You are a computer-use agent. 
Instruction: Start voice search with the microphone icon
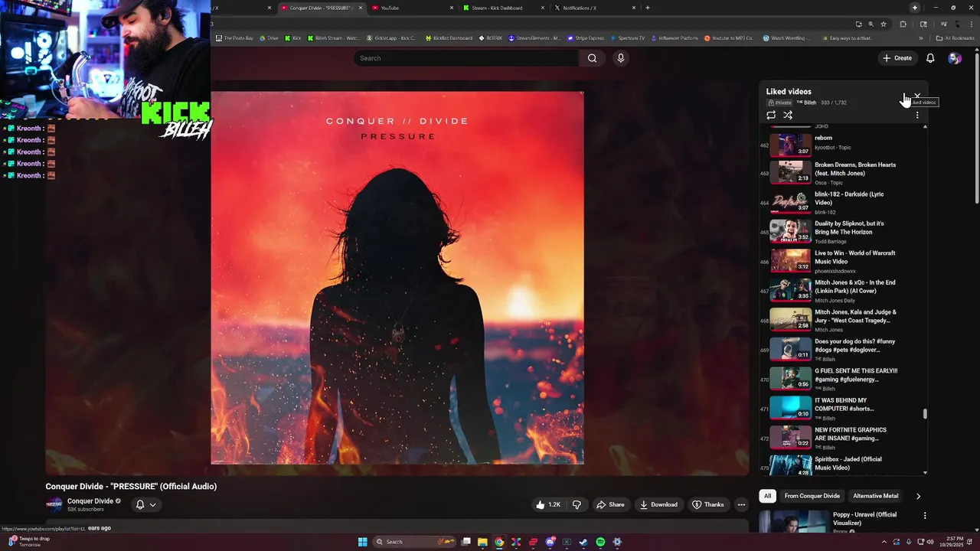621,58
